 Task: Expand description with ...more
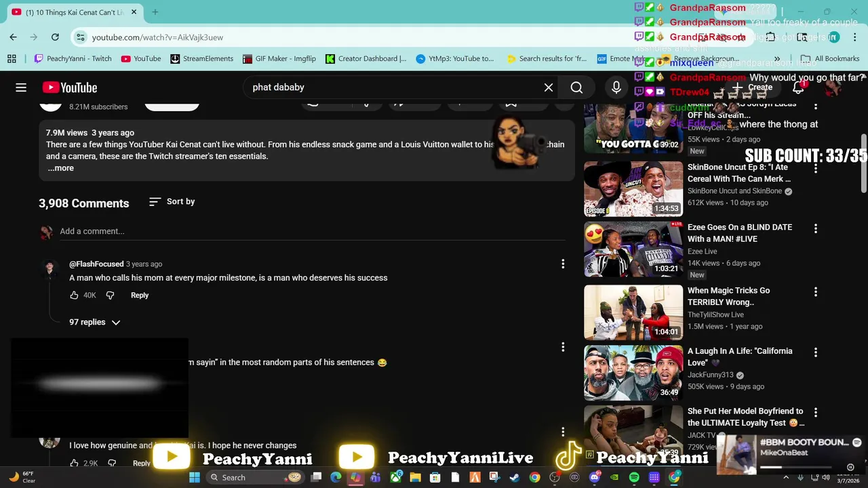pyautogui.click(x=60, y=168)
